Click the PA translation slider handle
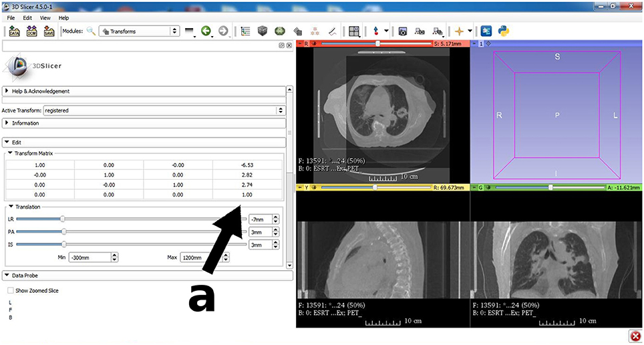Screen dimensions: 644x345 pyautogui.click(x=63, y=232)
